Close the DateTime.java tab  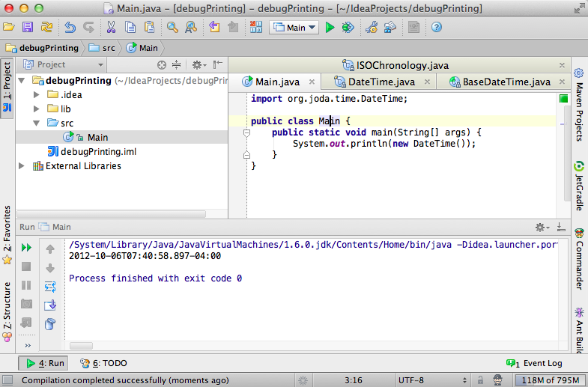coord(427,82)
